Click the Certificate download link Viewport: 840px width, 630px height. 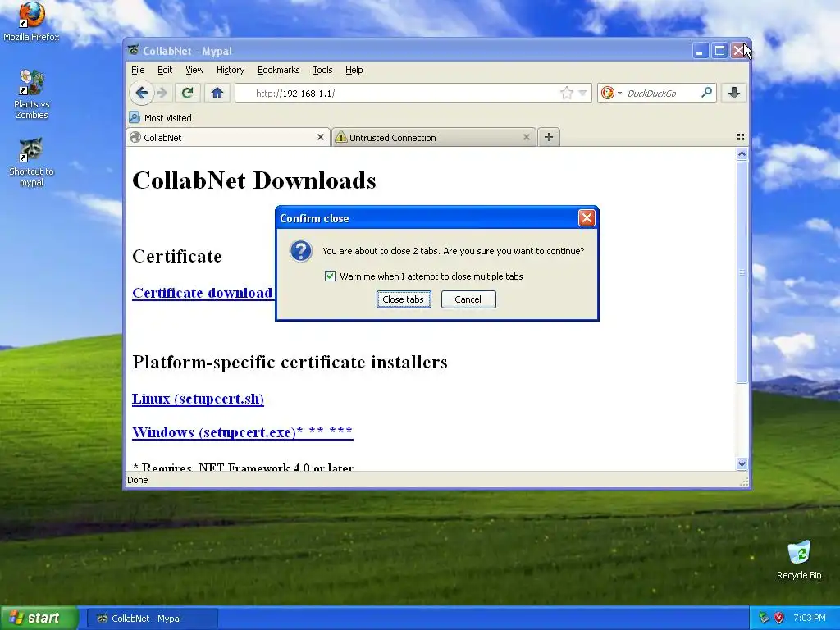coord(203,293)
